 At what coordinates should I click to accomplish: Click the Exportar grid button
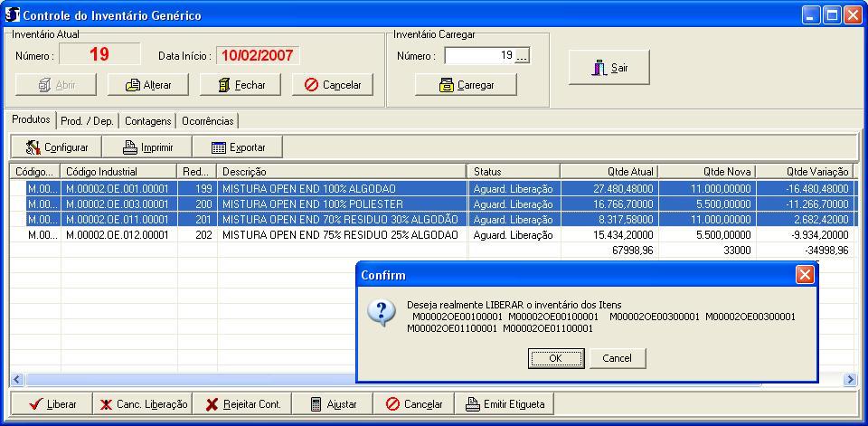point(238,147)
